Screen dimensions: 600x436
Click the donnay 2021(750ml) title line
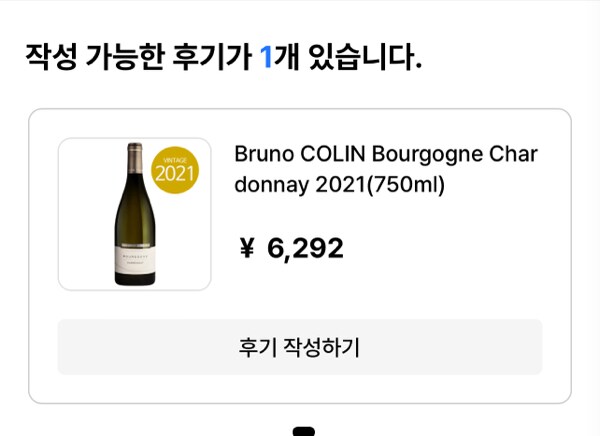pos(339,185)
